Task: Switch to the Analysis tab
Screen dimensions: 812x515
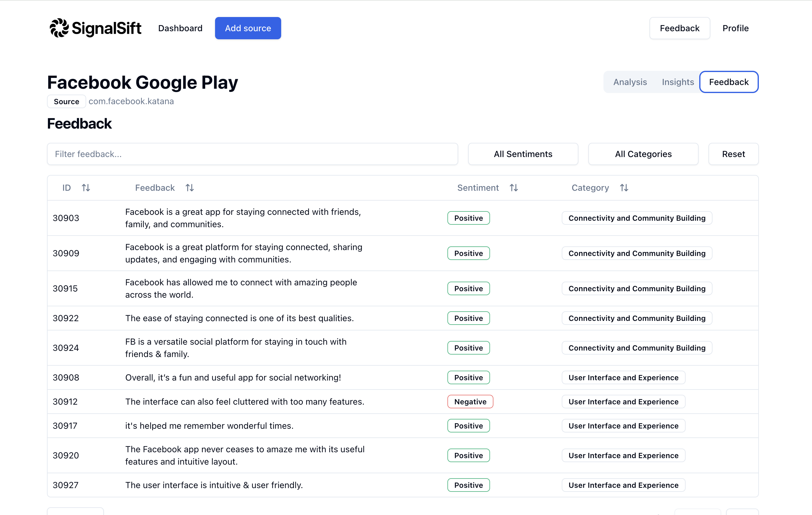Action: click(630, 82)
